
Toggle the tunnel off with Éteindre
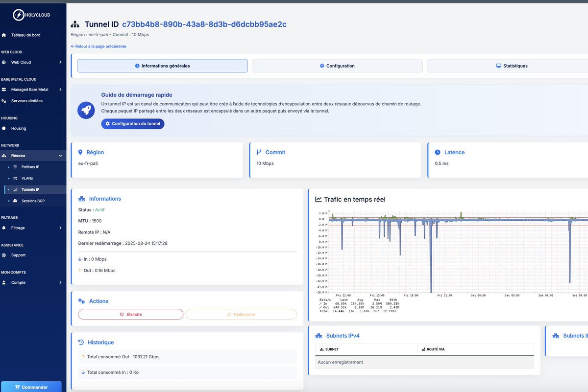130,314
